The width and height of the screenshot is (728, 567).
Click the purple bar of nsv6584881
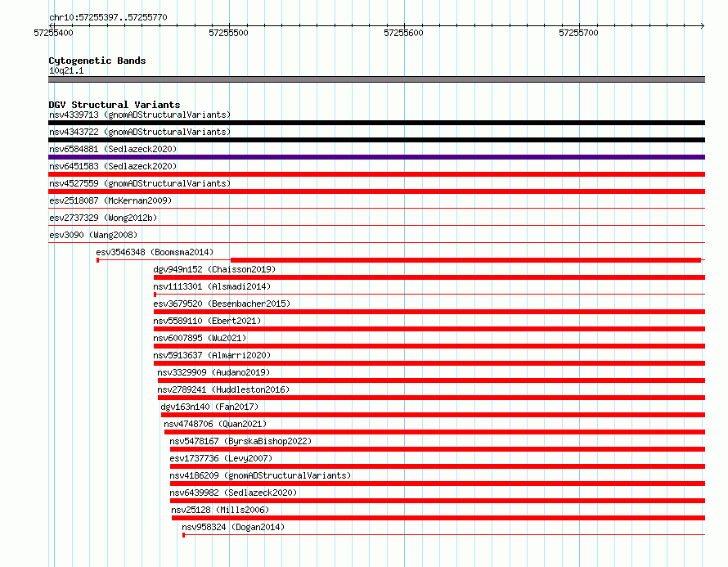(376, 157)
